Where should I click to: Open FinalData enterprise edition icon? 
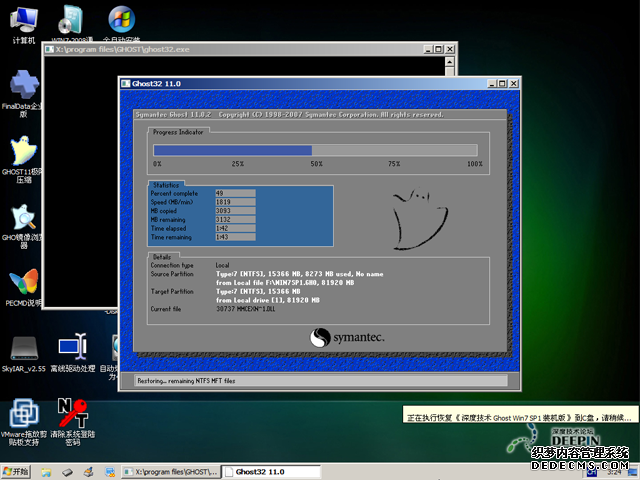(x=24, y=94)
